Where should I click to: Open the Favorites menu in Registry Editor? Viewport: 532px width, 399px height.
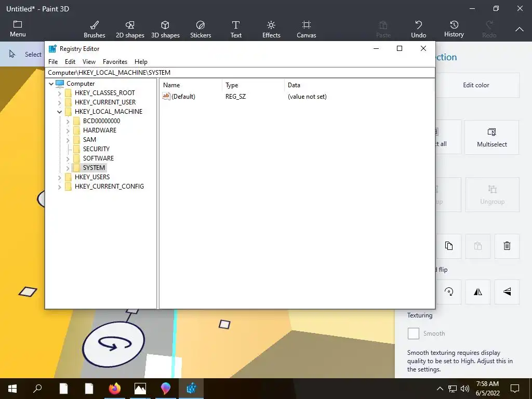point(115,62)
